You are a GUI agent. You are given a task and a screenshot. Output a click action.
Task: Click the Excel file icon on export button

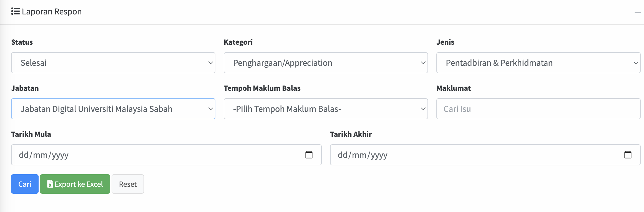(x=50, y=184)
